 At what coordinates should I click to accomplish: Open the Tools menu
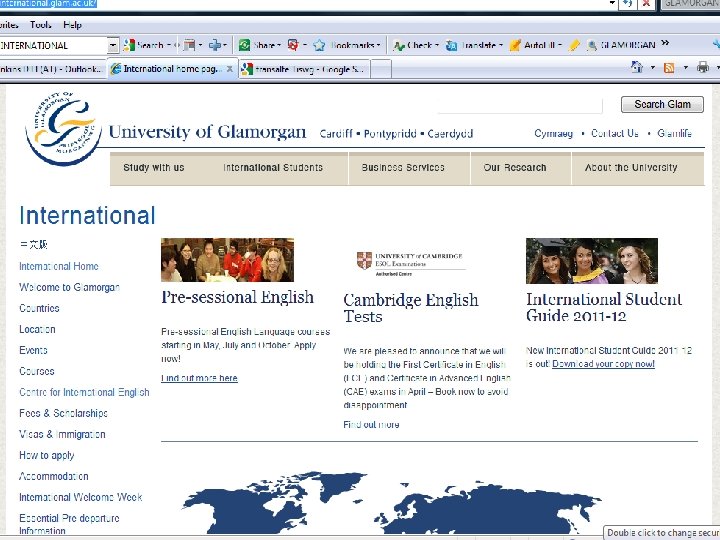click(x=41, y=25)
